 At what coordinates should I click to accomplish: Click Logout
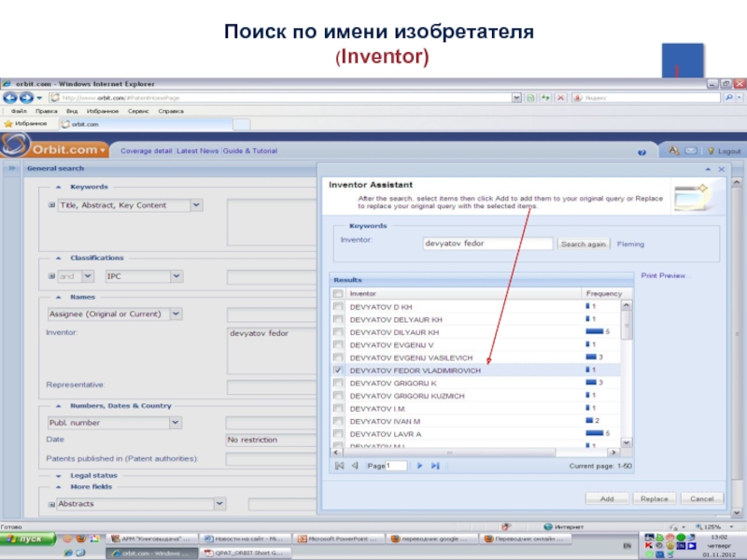[x=729, y=151]
